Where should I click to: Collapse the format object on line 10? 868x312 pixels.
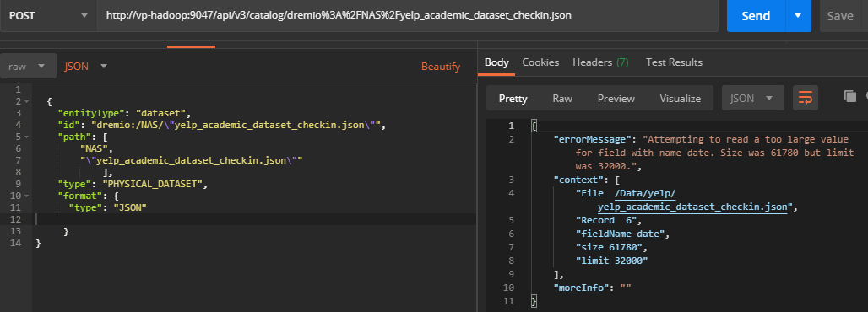pyautogui.click(x=26, y=196)
